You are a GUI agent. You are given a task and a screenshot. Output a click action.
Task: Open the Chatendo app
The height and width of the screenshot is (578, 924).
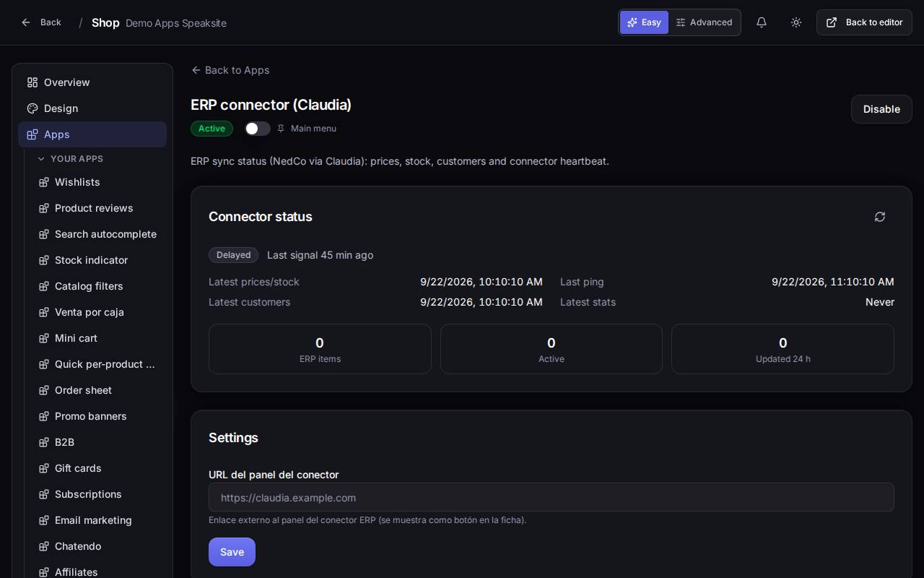tap(98, 546)
